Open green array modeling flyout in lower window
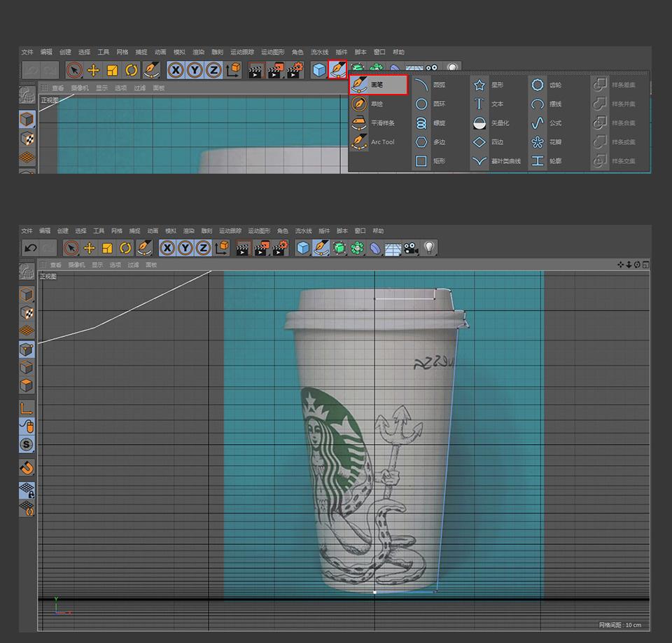 (357, 248)
